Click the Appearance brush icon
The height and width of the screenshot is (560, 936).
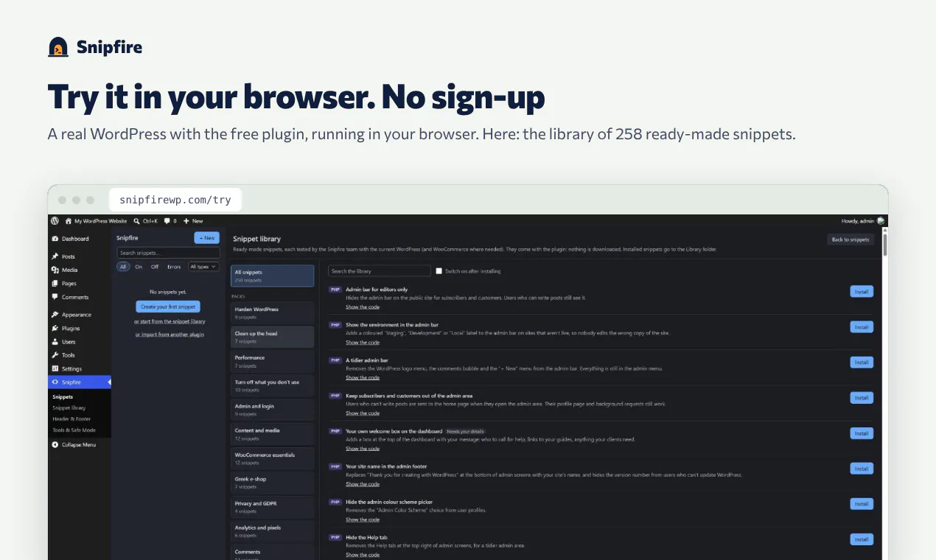pyautogui.click(x=55, y=315)
